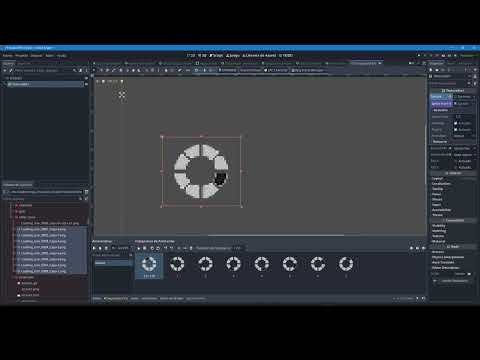Screen dimensions: 480x360
Task: Click the viewport horizontal scrollbar
Action: click(276, 235)
